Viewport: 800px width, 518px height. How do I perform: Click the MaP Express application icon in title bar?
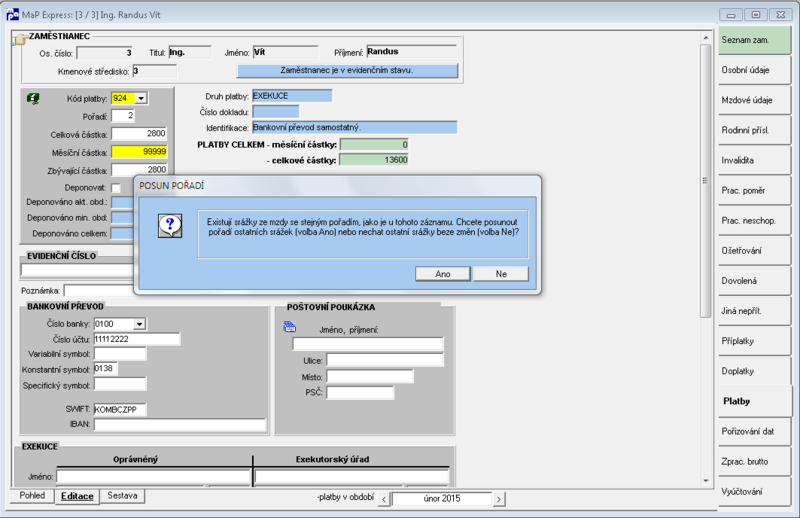12,14
